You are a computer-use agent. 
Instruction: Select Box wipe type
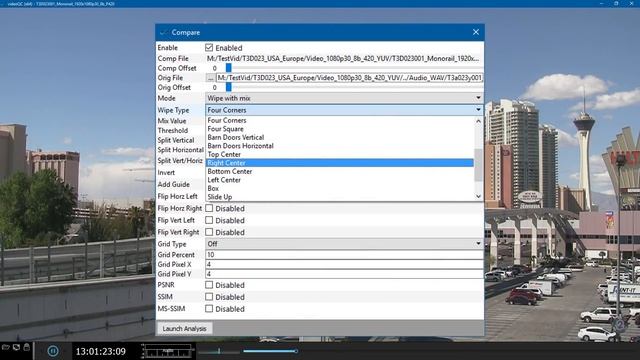click(340, 189)
